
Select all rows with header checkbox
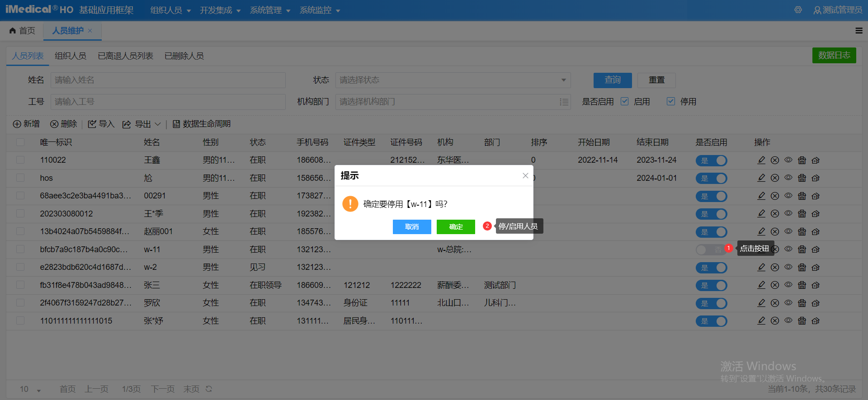tap(20, 142)
